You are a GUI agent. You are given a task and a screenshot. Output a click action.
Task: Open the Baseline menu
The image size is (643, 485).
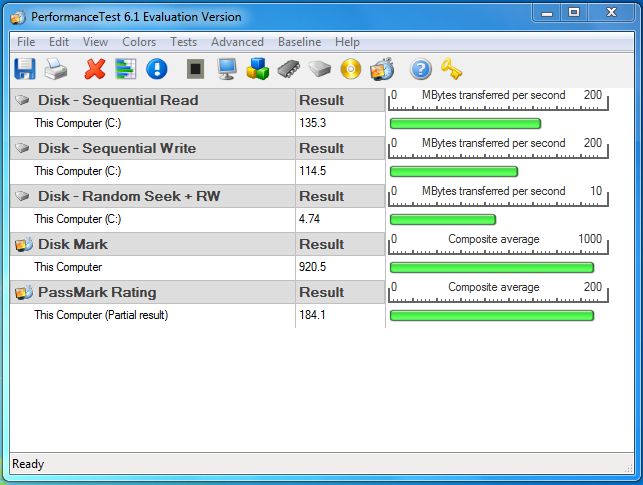coord(299,42)
